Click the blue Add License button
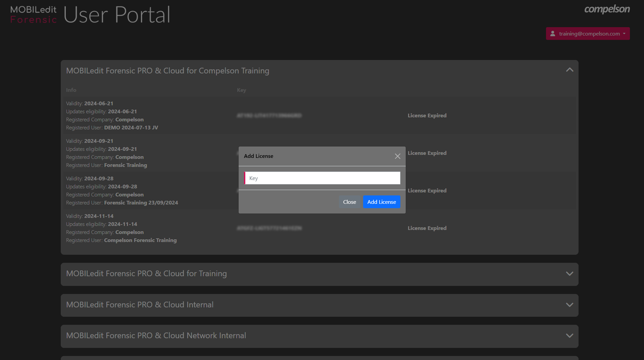Image resolution: width=644 pixels, height=360 pixels. pyautogui.click(x=381, y=202)
